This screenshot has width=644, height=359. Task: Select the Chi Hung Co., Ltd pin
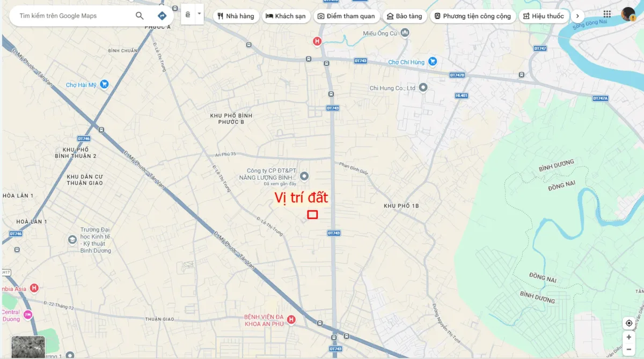(423, 87)
